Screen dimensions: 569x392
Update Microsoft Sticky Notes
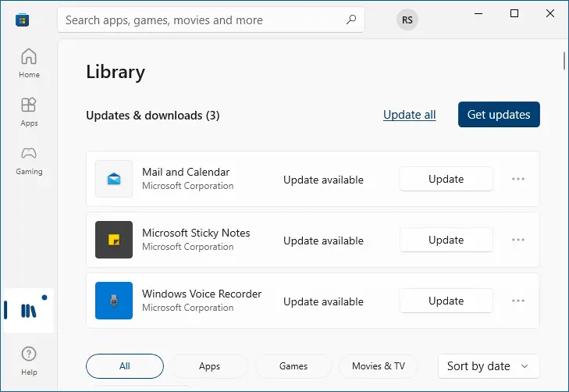[446, 240]
